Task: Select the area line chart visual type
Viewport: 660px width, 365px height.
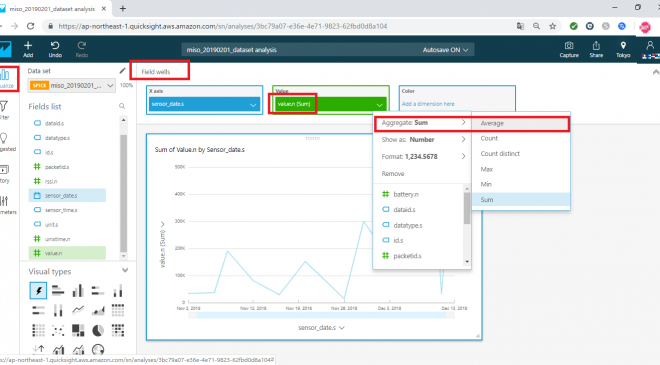Action: point(98,310)
